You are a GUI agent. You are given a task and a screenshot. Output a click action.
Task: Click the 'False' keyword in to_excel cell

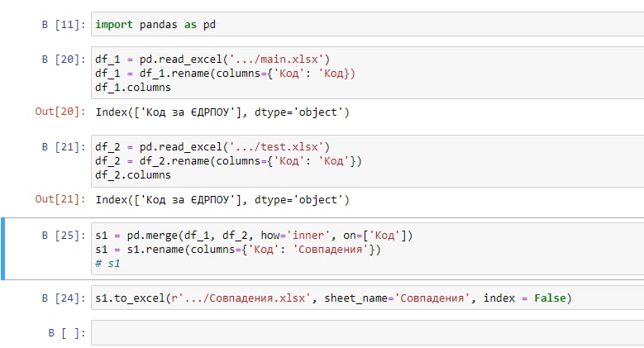[550, 298]
